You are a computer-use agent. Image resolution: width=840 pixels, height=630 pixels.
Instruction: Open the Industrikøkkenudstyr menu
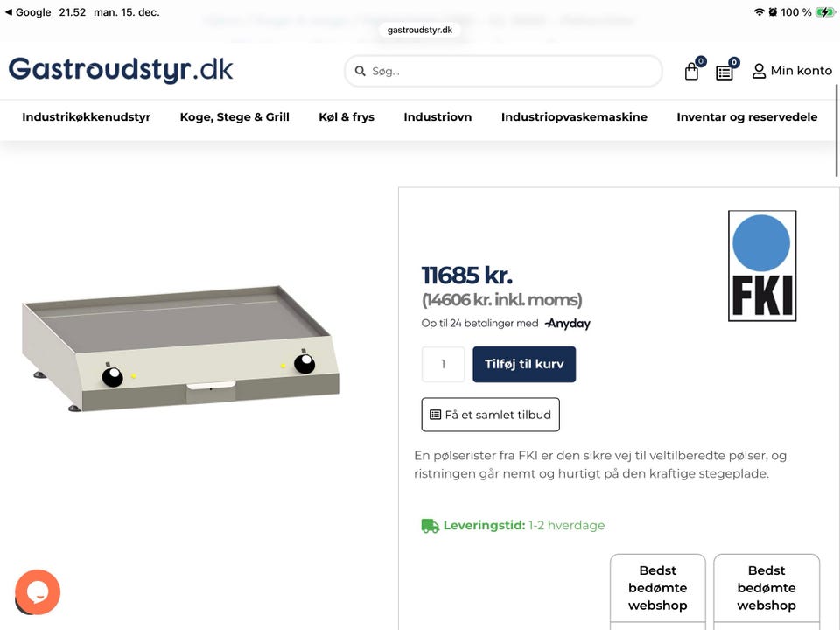pyautogui.click(x=87, y=116)
